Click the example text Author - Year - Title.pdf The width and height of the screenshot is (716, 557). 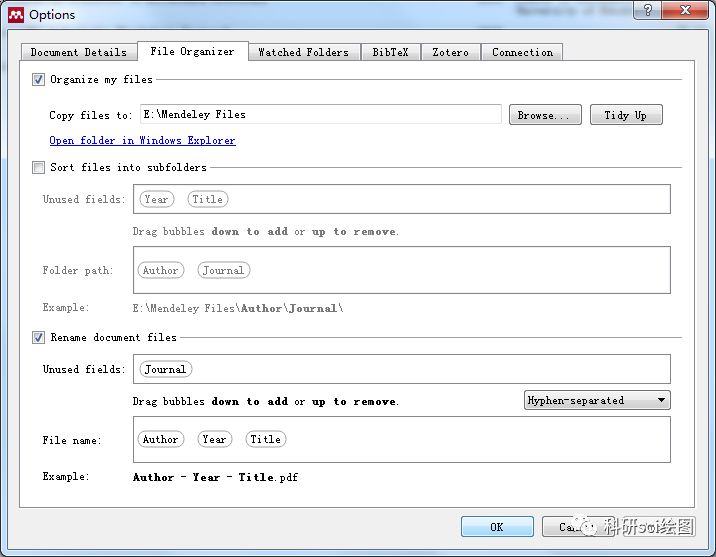(216, 478)
